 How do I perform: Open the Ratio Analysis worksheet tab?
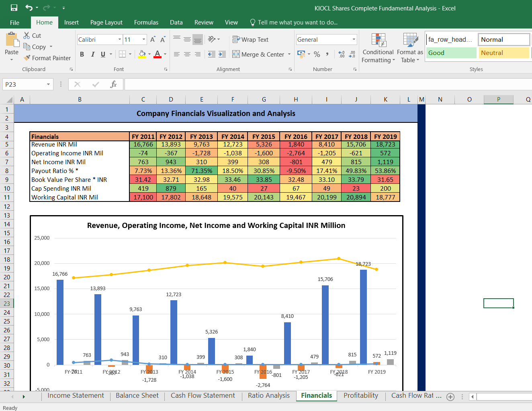pos(269,396)
